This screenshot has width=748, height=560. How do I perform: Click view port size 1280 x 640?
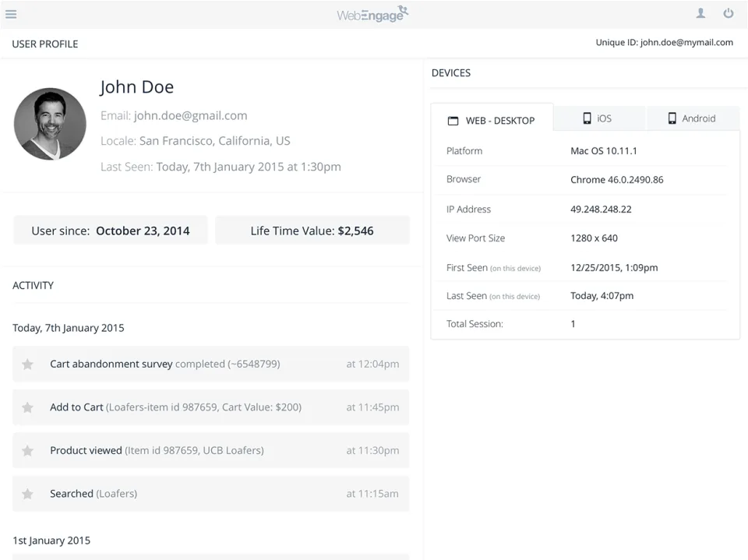[594, 238]
